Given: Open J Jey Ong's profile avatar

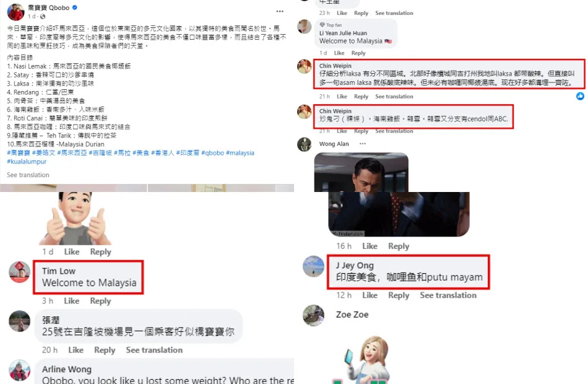Looking at the screenshot, I should [x=314, y=266].
